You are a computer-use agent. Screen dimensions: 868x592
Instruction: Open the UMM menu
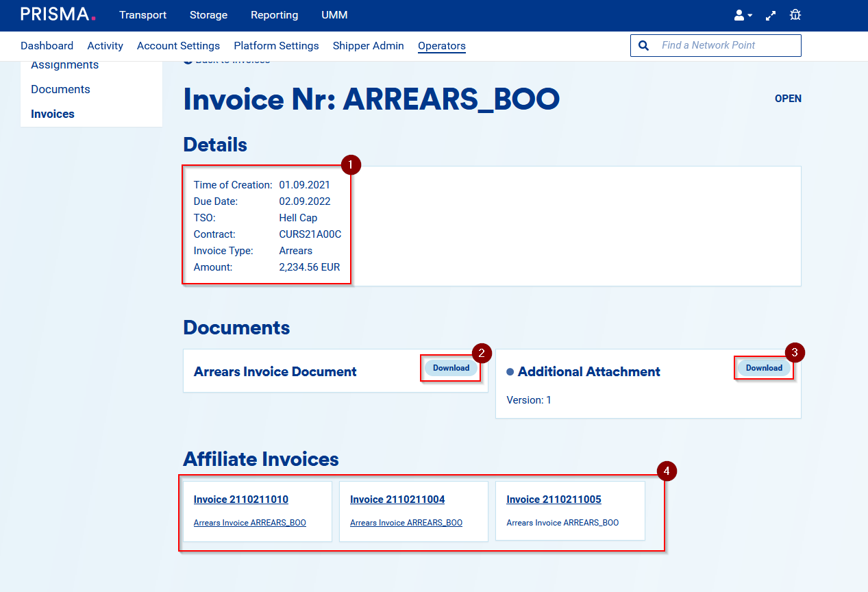tap(334, 15)
